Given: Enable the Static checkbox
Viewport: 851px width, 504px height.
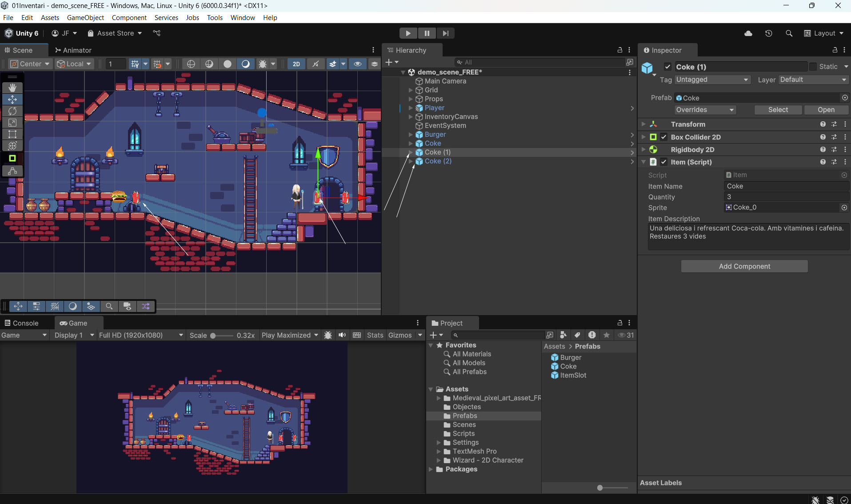Looking at the screenshot, I should tap(813, 67).
